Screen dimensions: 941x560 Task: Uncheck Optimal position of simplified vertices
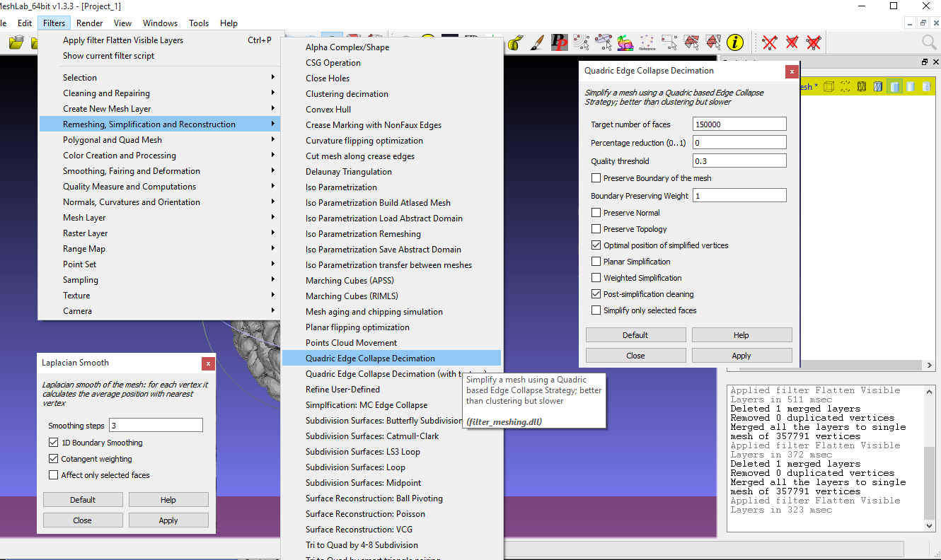tap(596, 245)
